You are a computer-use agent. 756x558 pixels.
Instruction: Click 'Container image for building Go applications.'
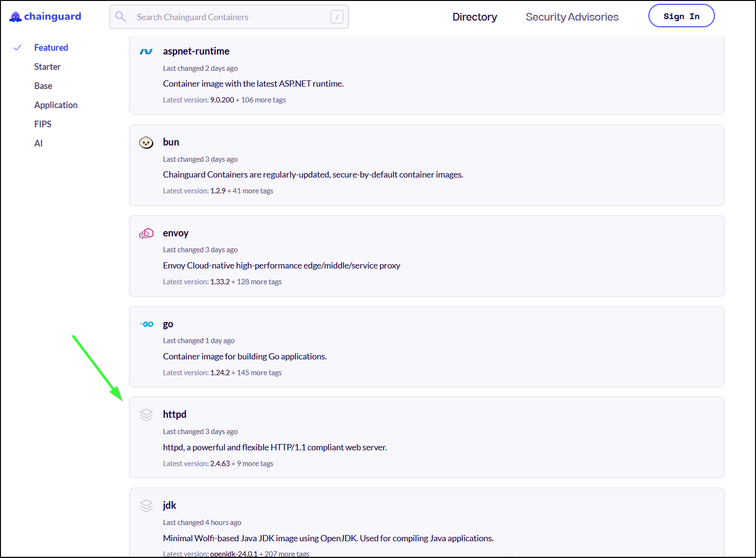point(245,357)
